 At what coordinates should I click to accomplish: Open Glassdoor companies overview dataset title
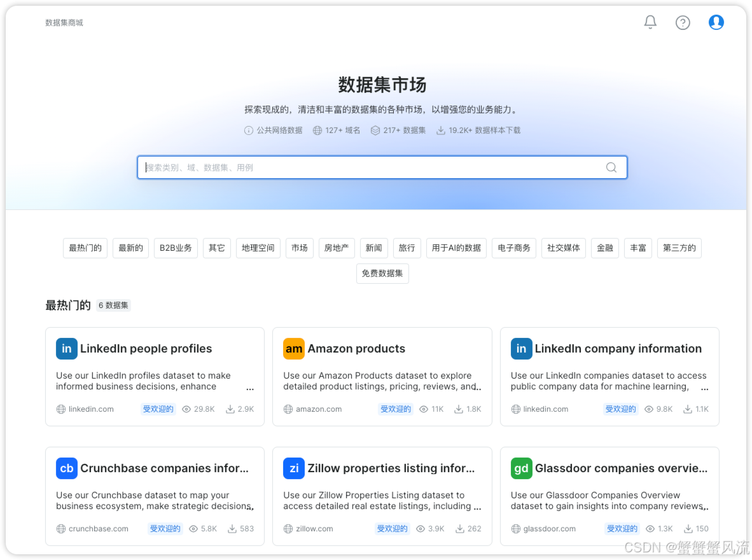pos(621,468)
